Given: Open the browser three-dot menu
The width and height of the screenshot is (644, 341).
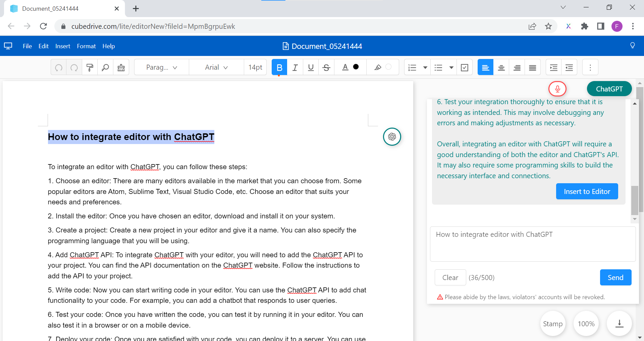Looking at the screenshot, I should coord(633,26).
